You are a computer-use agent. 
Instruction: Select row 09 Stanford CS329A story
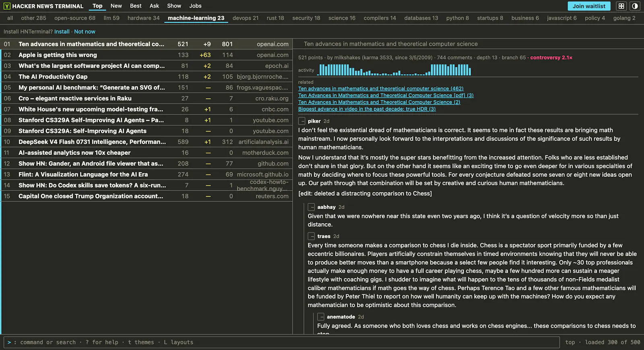[147, 131]
